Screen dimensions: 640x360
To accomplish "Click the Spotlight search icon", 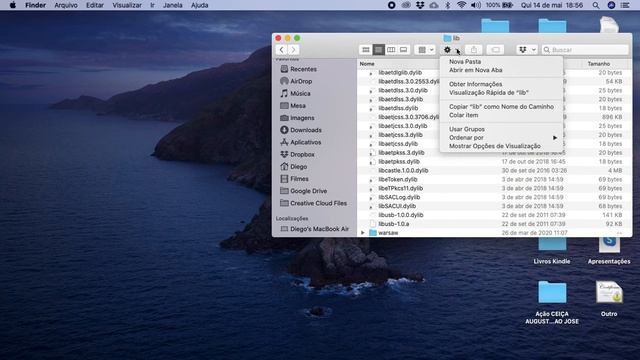I will pyautogui.click(x=596, y=5).
